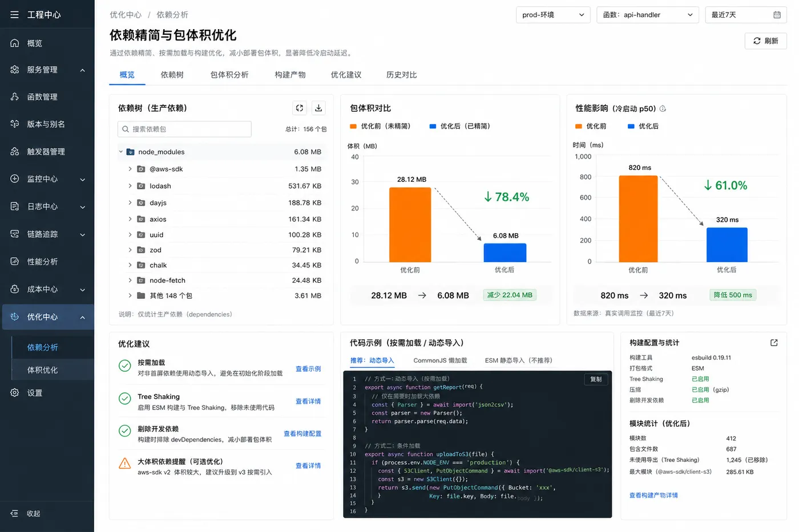
Task: Click the external-link icon in 构建配置与统计
Action: point(774,343)
